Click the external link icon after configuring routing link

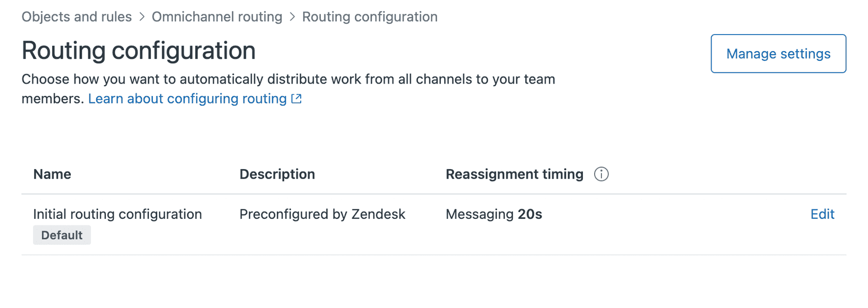coord(296,98)
